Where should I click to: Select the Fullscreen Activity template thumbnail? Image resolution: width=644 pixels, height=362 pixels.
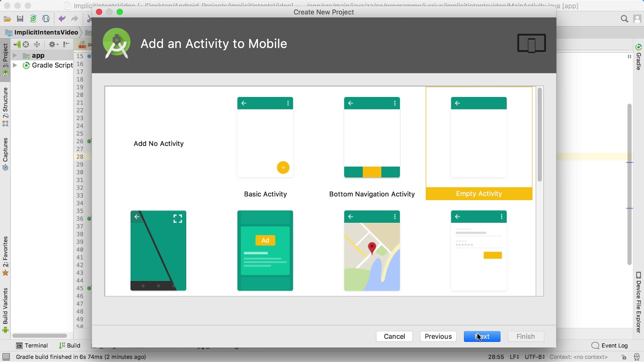[x=158, y=250]
